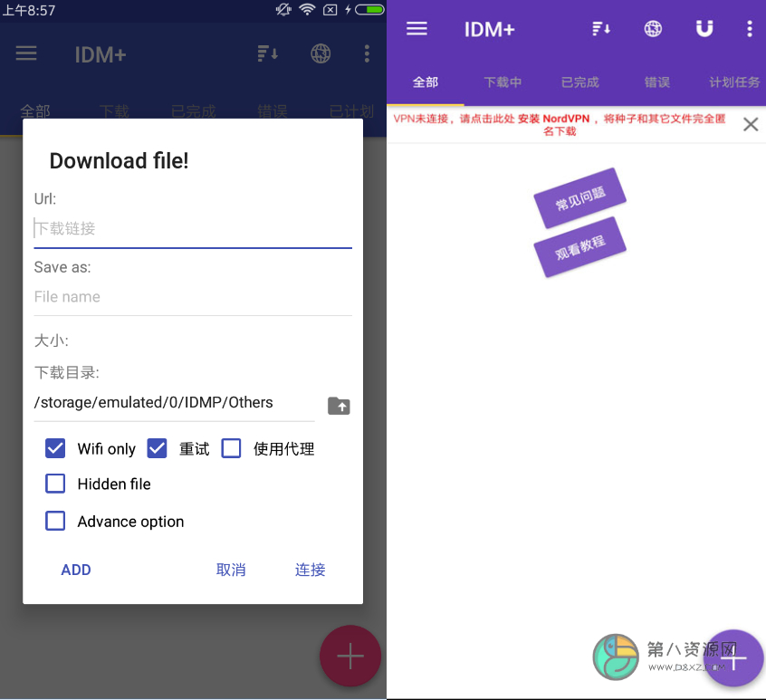The width and height of the screenshot is (766, 700).
Task: Open the 常见问题 FAQ button
Action: [x=579, y=197]
